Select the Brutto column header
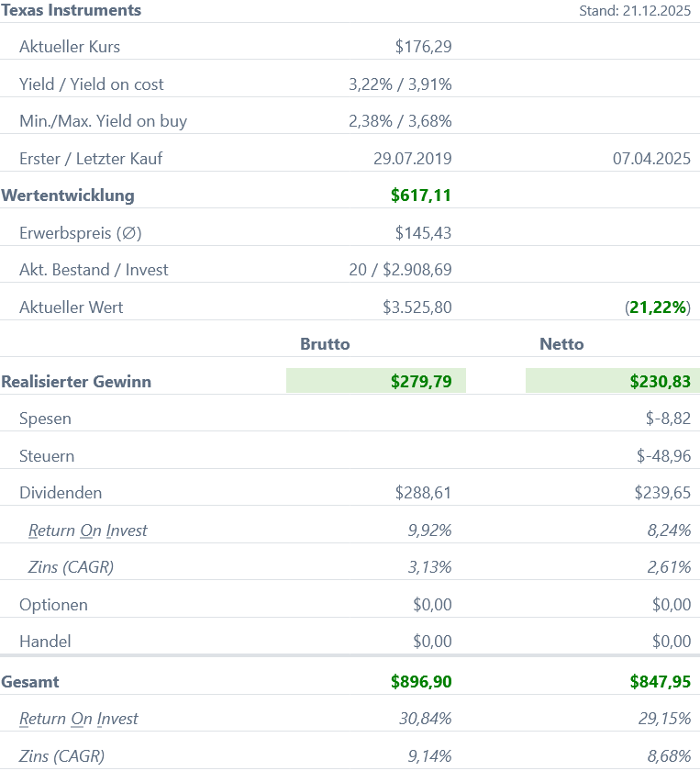 (x=325, y=344)
